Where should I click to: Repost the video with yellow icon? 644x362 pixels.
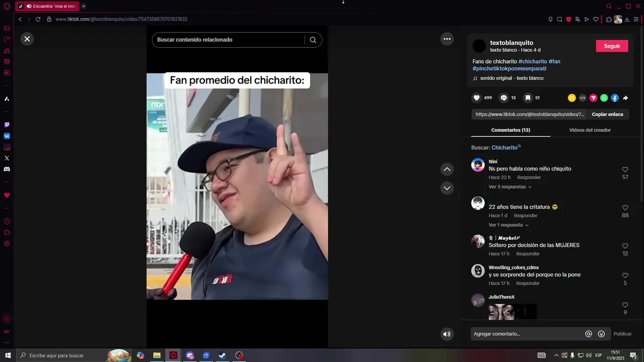(572, 98)
